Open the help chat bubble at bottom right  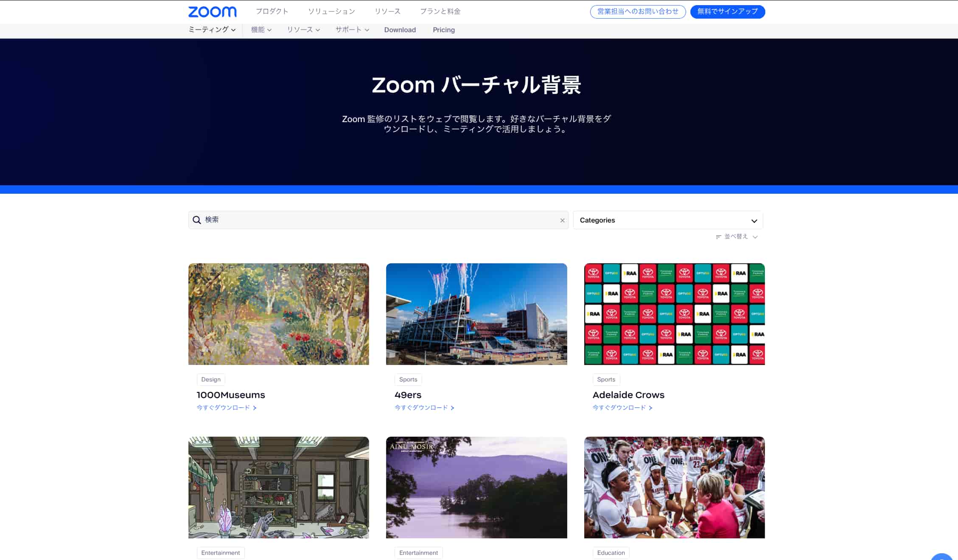942,557
